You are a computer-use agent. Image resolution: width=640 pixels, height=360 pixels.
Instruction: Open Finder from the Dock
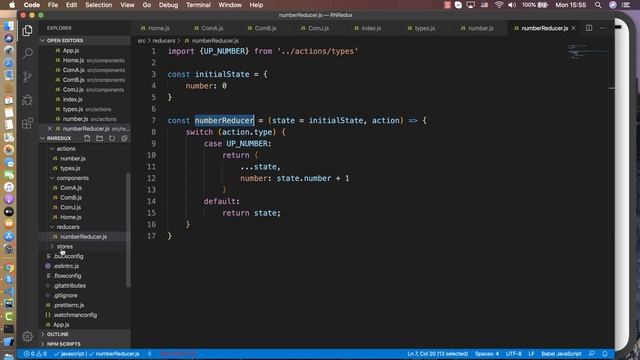9,26
